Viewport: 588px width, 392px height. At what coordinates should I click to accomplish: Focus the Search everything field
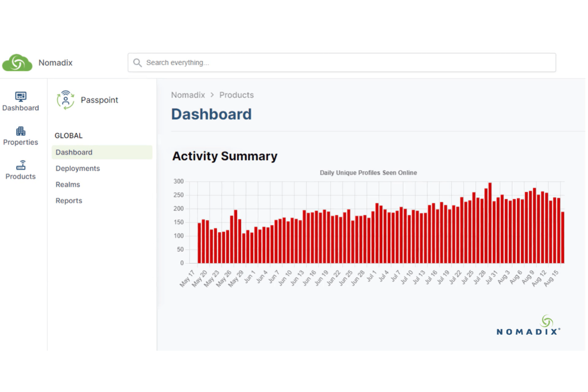click(x=342, y=63)
